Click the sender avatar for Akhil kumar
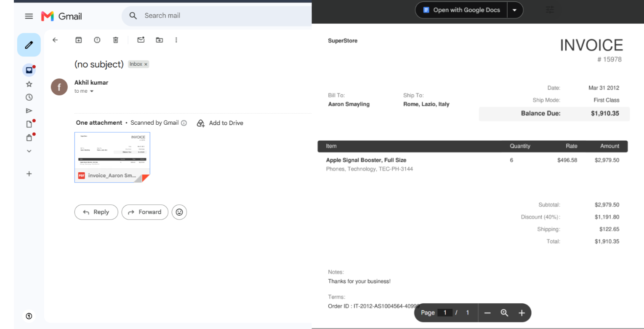 tap(59, 87)
